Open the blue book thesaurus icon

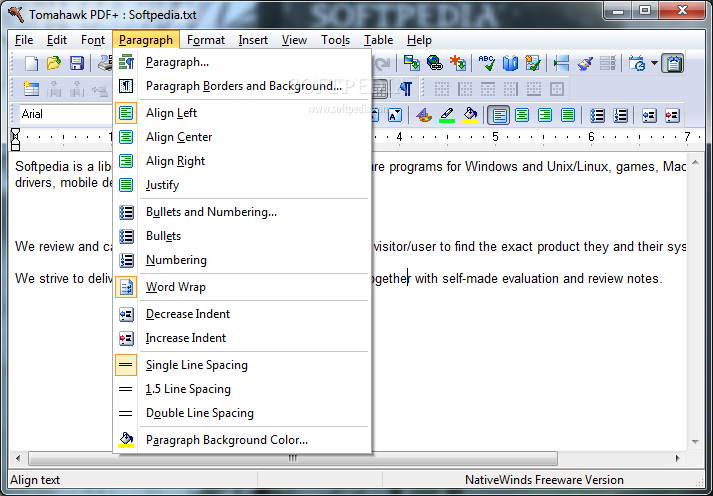pos(510,63)
